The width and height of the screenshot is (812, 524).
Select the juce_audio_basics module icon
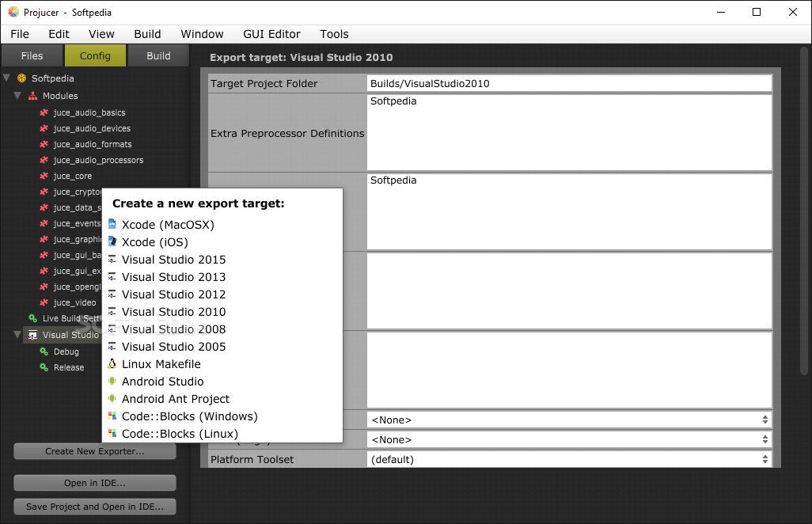(44, 112)
